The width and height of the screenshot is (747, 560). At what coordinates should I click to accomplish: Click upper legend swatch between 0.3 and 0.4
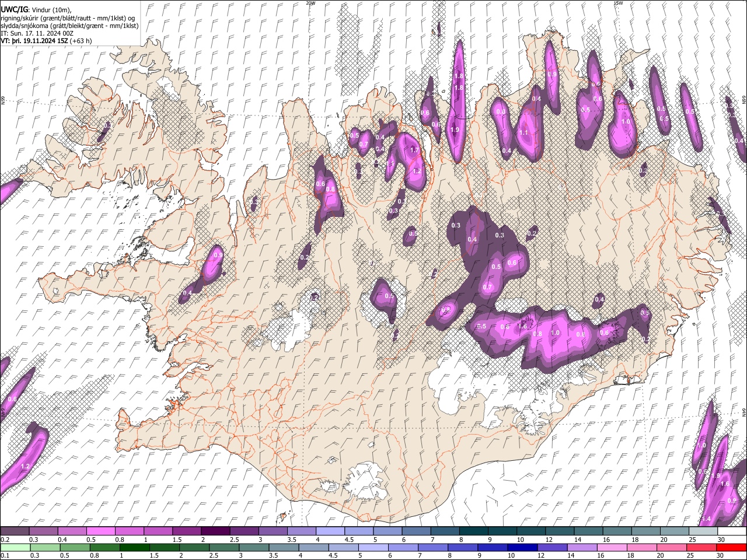[x=44, y=531]
